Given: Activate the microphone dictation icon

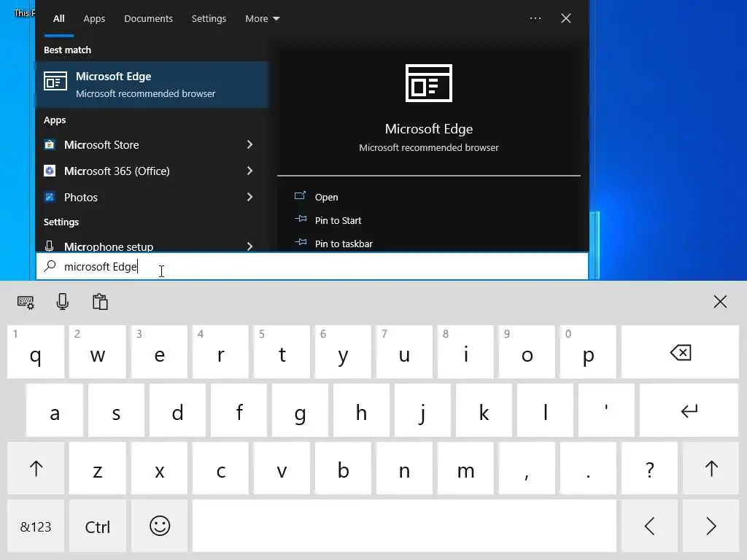Looking at the screenshot, I should pos(63,302).
